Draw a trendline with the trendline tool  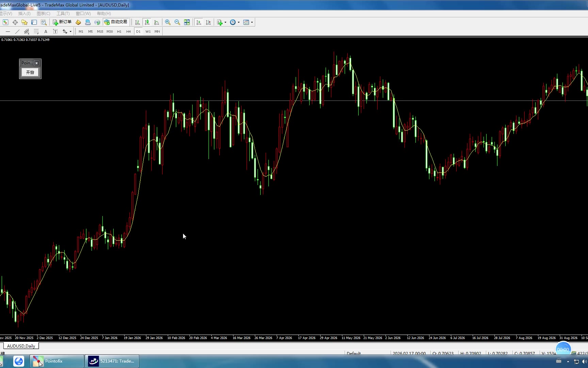(x=17, y=31)
